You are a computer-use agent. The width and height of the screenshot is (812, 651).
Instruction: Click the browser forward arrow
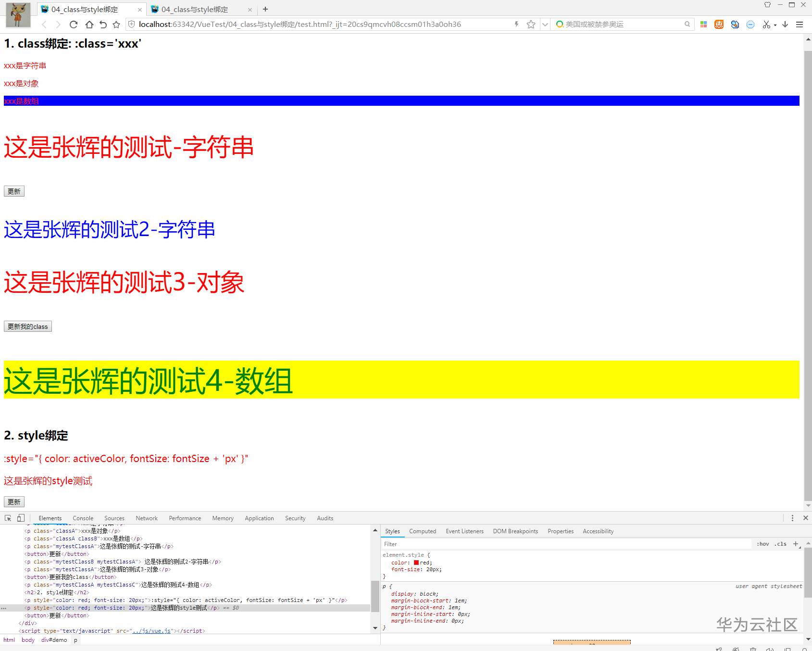[58, 25]
